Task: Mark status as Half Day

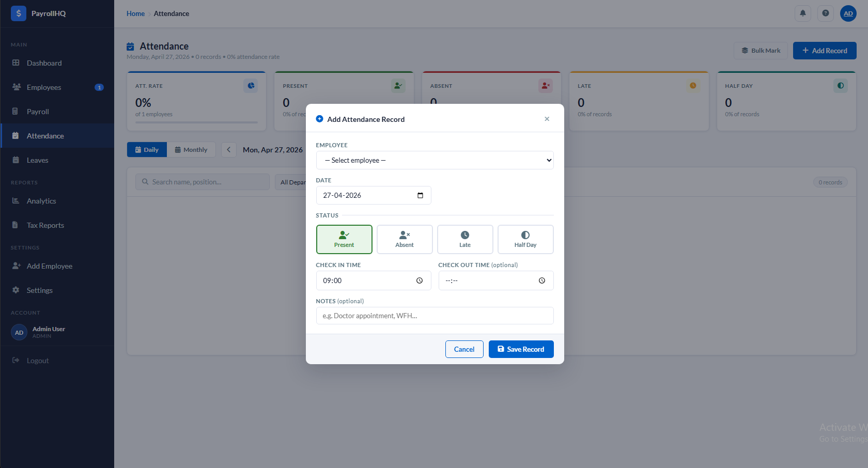Action: click(525, 239)
